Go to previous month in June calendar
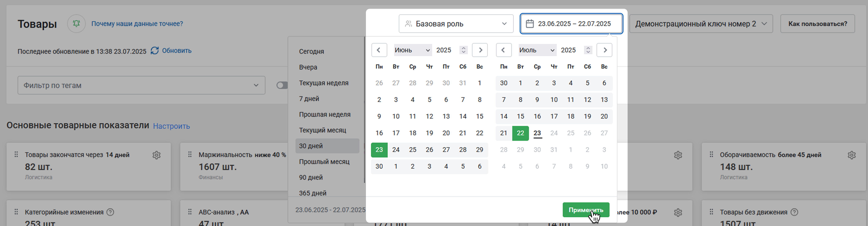This screenshot has height=226, width=868. click(379, 50)
